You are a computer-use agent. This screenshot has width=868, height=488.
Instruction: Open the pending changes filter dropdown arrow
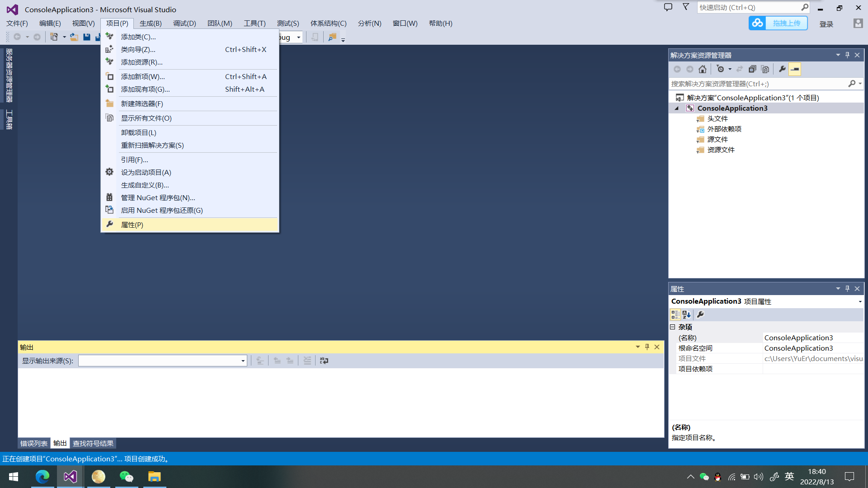(x=730, y=69)
